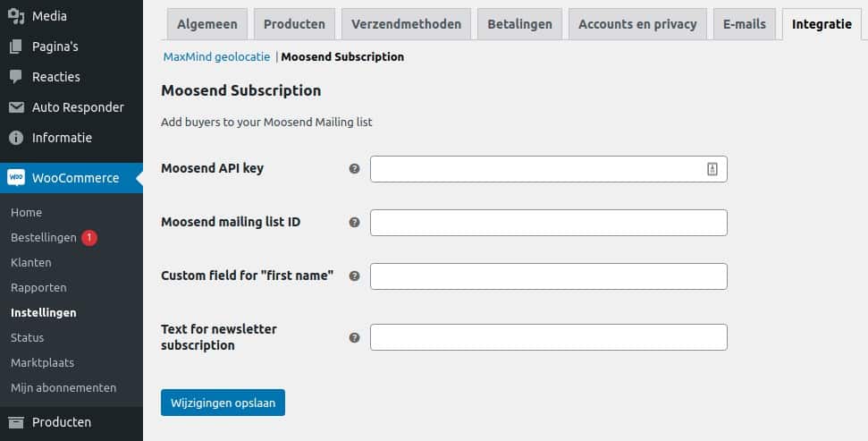Click help icon beside Moosend mailing list ID
868x441 pixels.
point(354,222)
